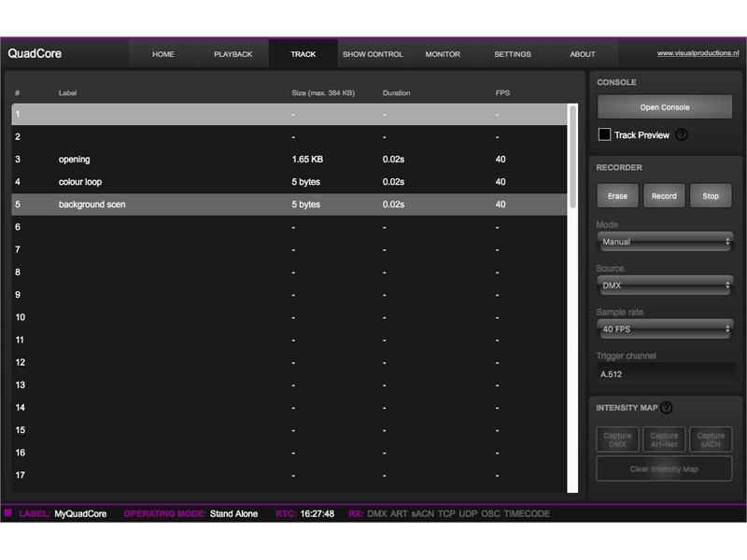Open the MONITOR page
The height and width of the screenshot is (560, 747).
coord(443,54)
